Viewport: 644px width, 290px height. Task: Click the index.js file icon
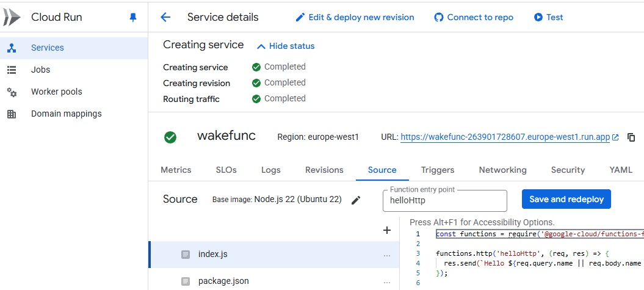[186, 255]
